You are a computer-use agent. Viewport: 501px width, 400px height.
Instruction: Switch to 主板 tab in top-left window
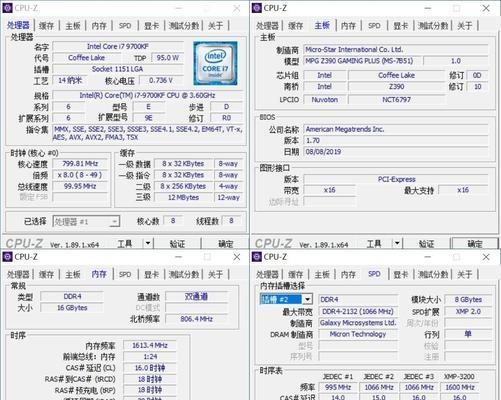click(x=73, y=26)
